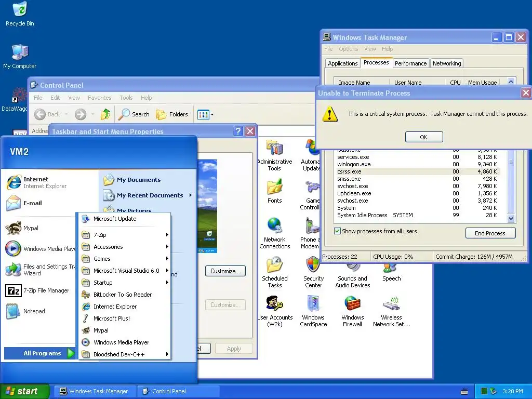Viewport: 532px width, 399px height.
Task: Open Tools menu in Control Panel
Action: coord(126,98)
